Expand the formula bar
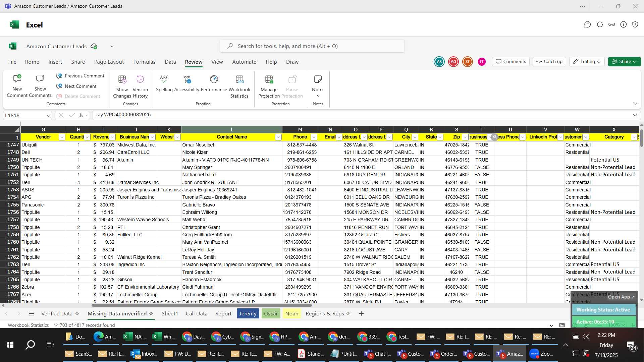 pos(635,115)
